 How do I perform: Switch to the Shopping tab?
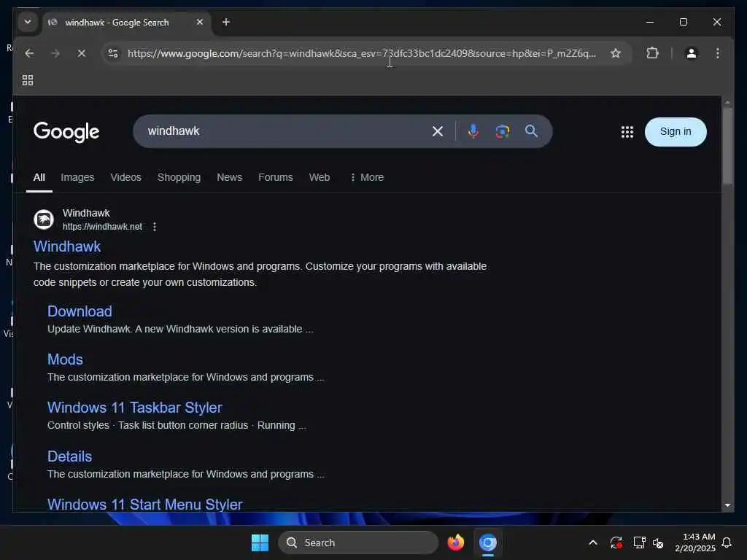click(x=179, y=178)
